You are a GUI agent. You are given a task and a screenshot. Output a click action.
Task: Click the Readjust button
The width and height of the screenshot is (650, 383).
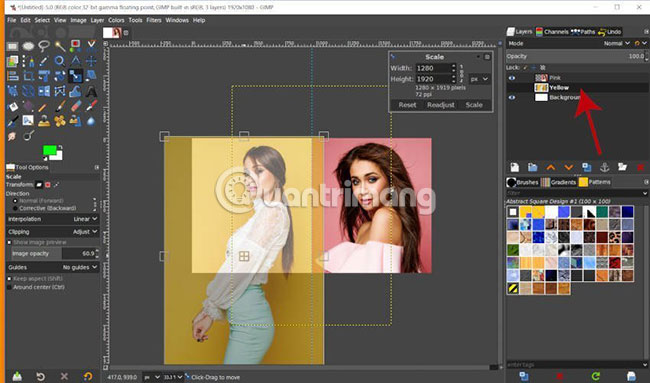coord(441,105)
